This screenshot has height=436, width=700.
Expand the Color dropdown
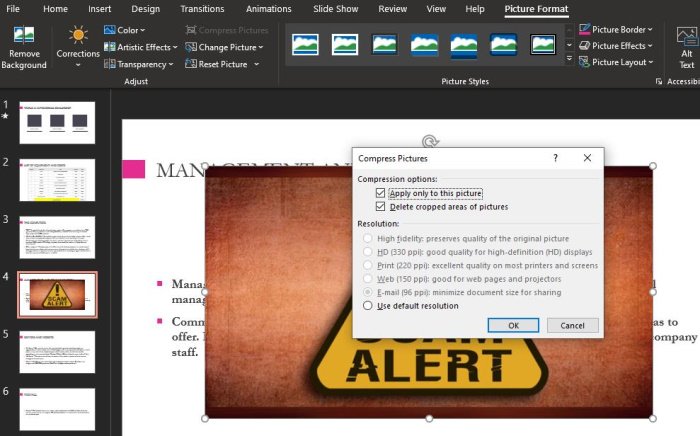click(125, 30)
